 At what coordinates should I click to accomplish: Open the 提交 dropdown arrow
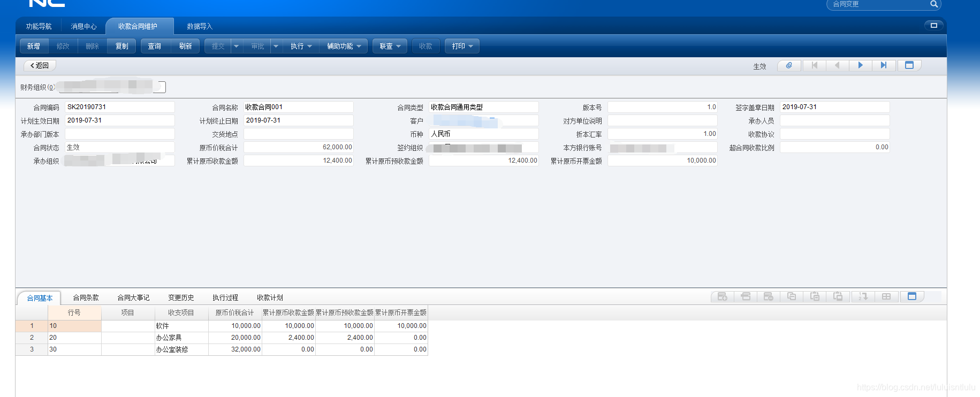(x=236, y=46)
